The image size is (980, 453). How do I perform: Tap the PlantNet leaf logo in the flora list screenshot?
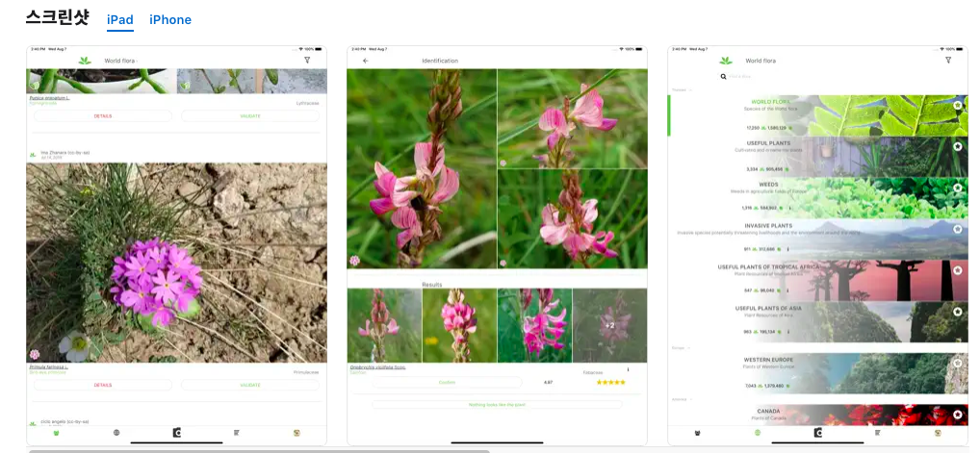point(726,61)
